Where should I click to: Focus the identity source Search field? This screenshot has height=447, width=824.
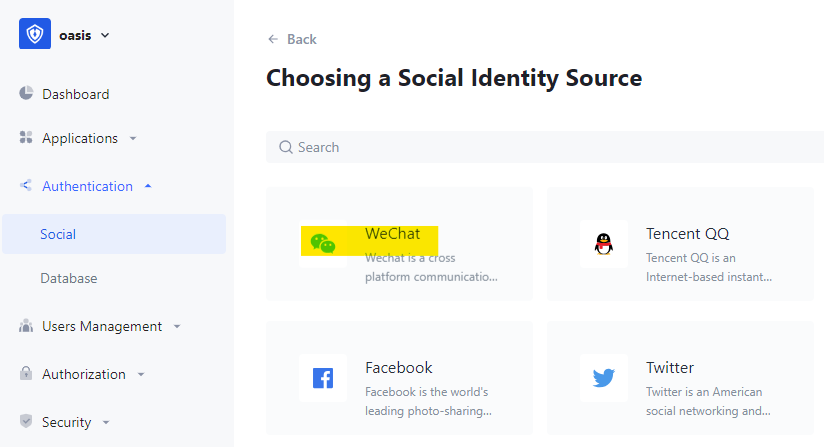550,147
